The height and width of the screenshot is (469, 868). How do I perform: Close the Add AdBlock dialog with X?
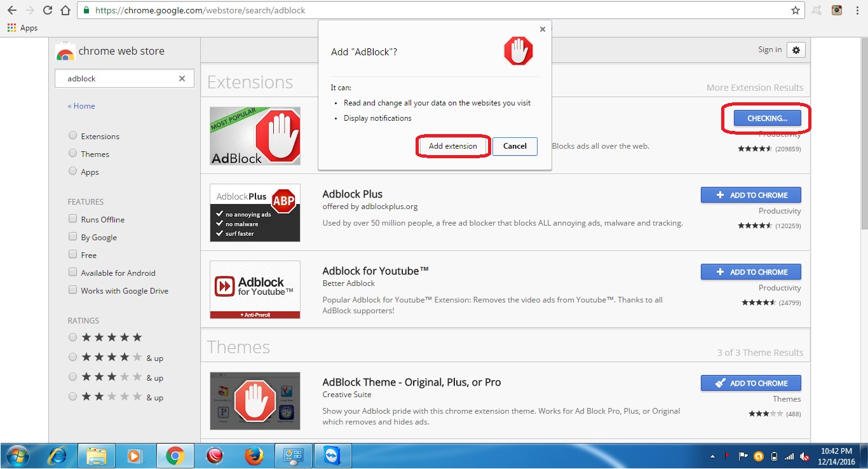pos(542,29)
